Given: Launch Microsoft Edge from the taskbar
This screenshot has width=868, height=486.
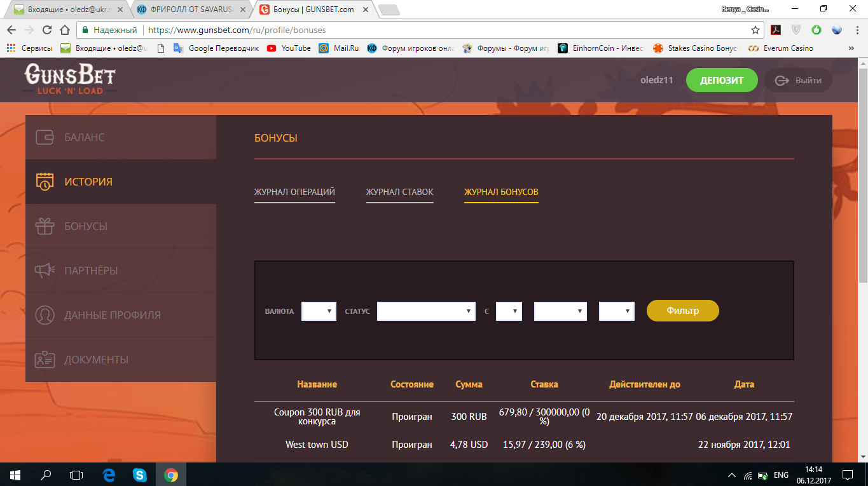Looking at the screenshot, I should (x=109, y=475).
